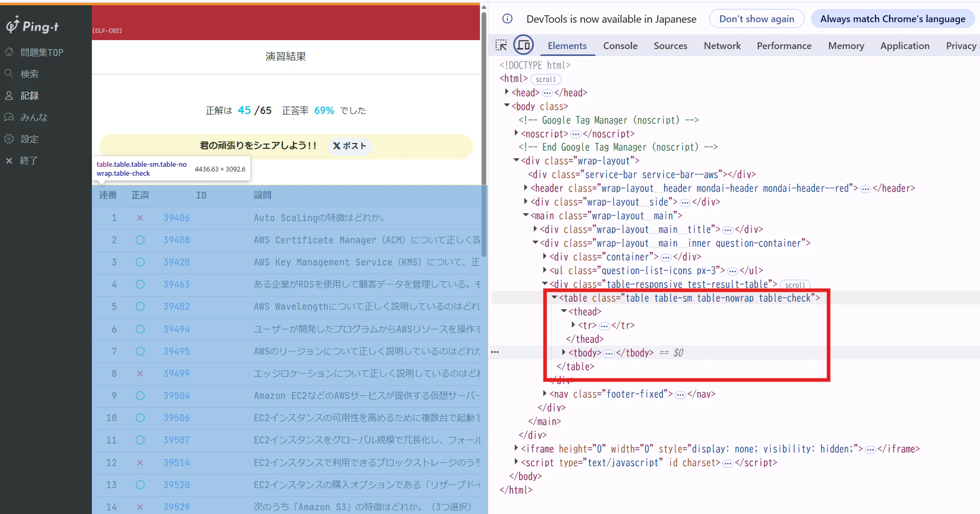980x514 pixels.
Task: Click the Auto Scaling question text in row 1
Action: tap(319, 218)
